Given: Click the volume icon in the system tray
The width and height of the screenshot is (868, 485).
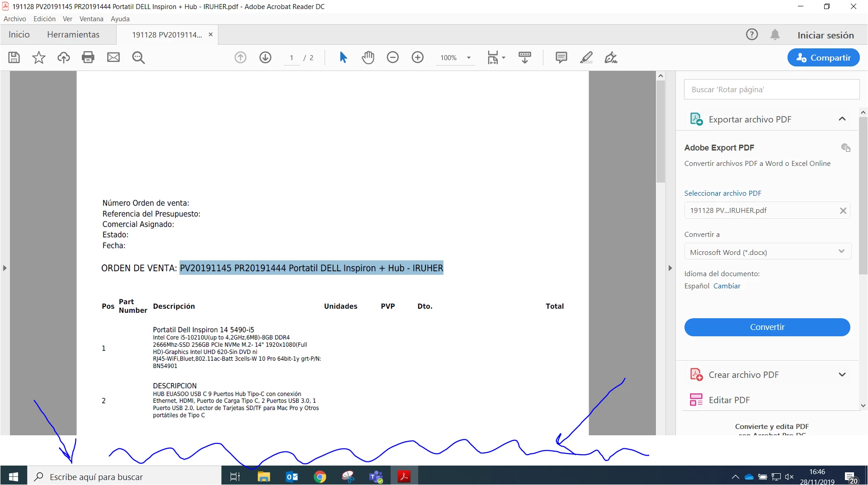Looking at the screenshot, I should (x=789, y=477).
